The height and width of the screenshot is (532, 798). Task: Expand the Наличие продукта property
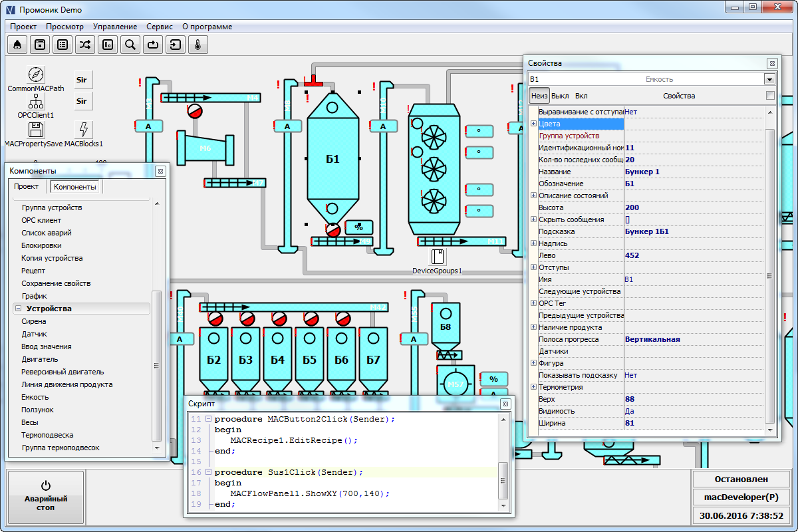[533, 327]
